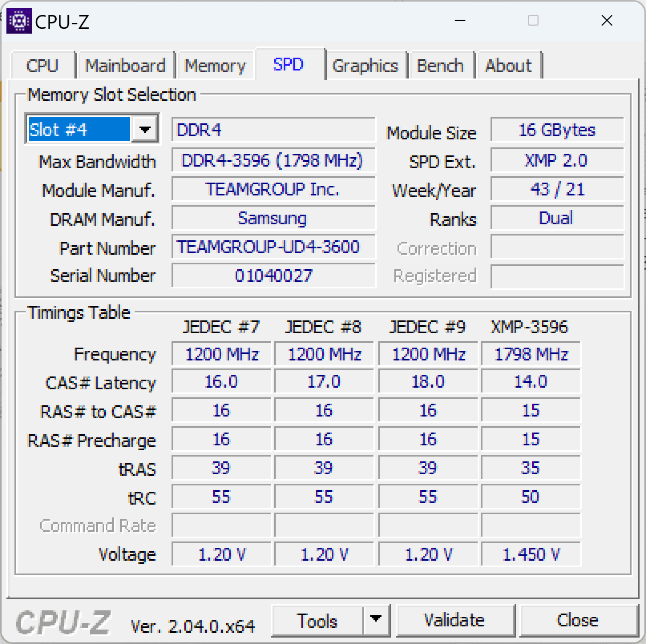Open the About tab

click(x=509, y=66)
